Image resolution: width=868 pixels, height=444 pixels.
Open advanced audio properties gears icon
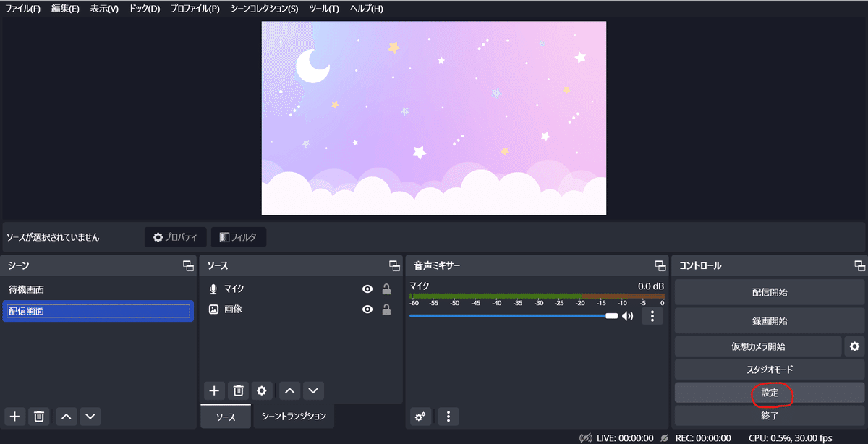click(420, 417)
